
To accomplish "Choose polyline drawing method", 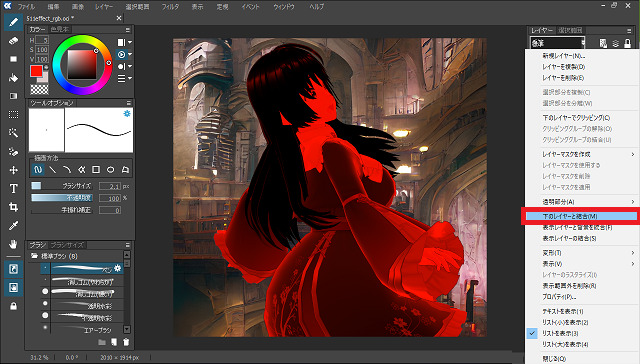I will (82, 169).
